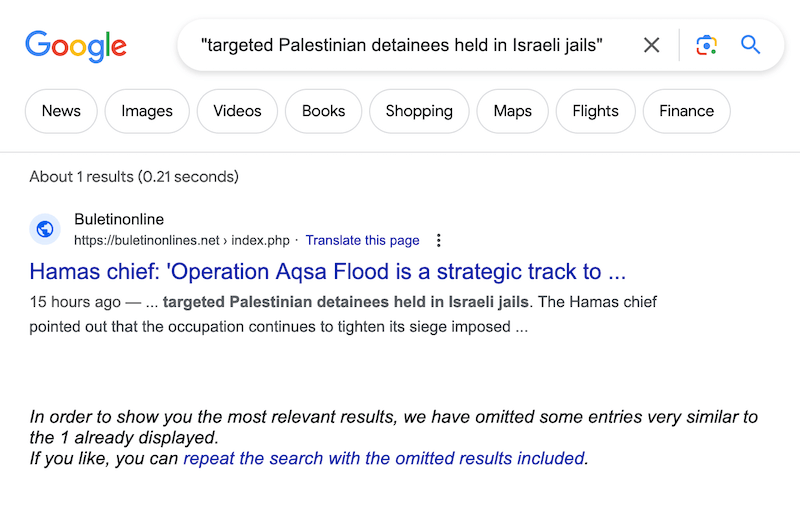Click the magnifying glass search button
800x529 pixels.
coord(751,45)
